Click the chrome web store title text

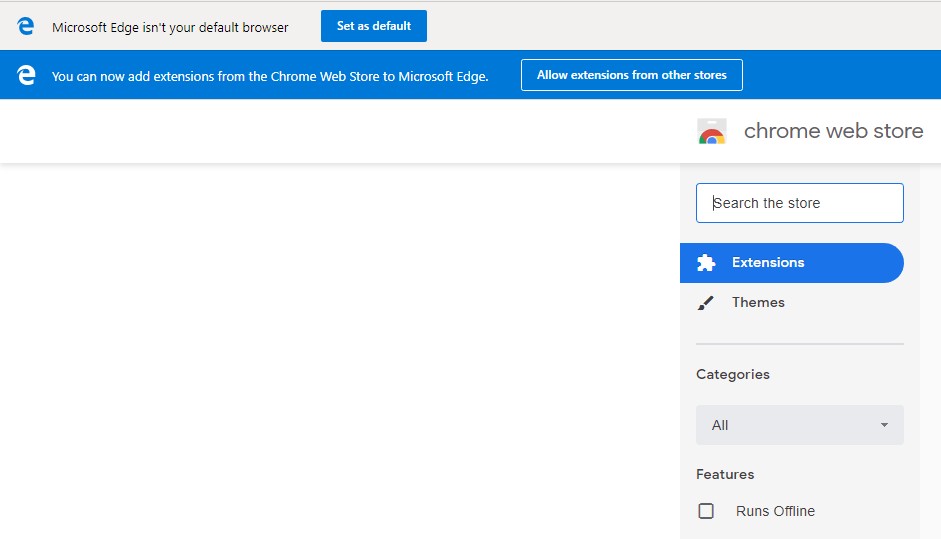pos(833,131)
